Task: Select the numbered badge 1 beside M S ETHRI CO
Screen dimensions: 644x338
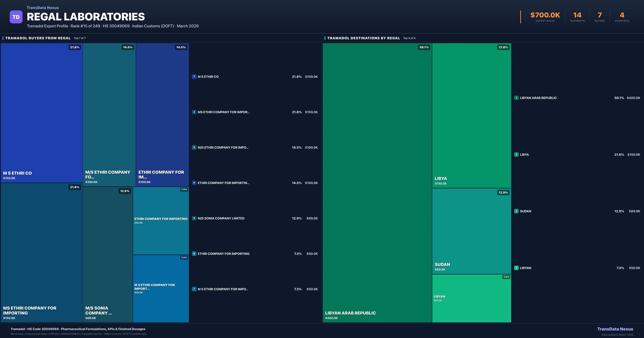Action: coord(194,76)
